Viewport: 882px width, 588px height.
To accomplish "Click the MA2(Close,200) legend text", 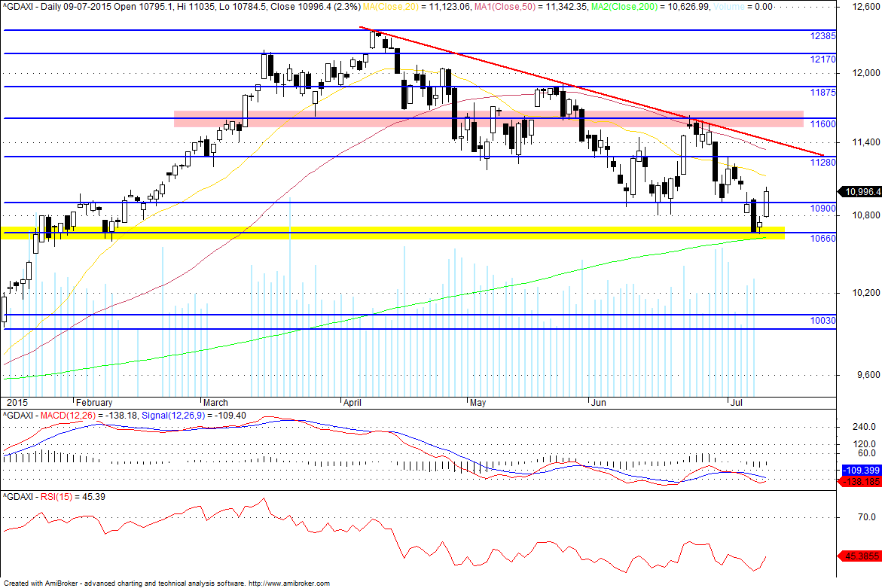I will (621, 7).
